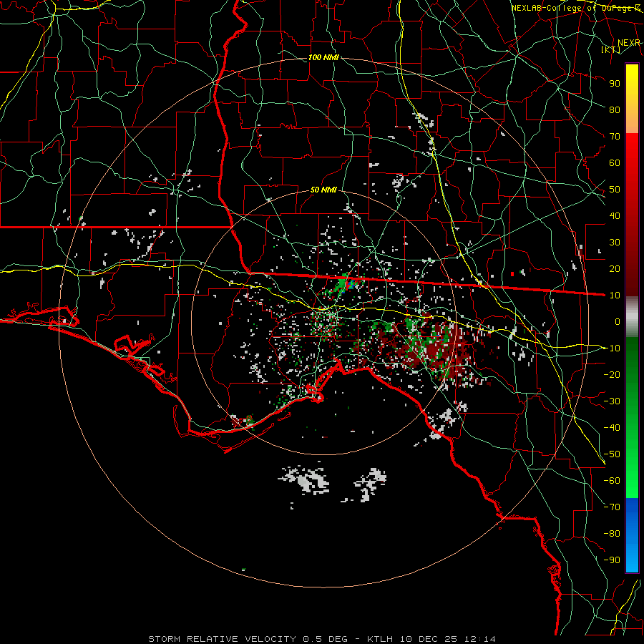This screenshot has width=644, height=644.
Task: Click the -60 value on velocity scale
Action: [612, 481]
